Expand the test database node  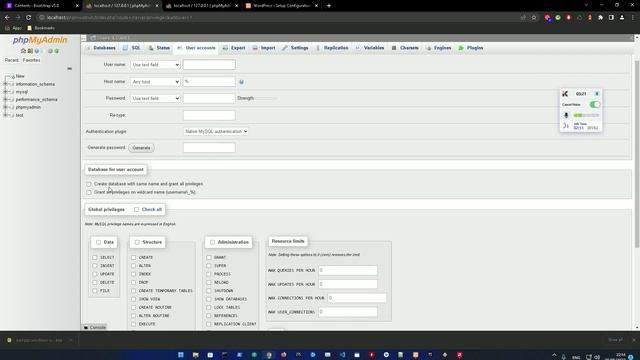coord(6,115)
